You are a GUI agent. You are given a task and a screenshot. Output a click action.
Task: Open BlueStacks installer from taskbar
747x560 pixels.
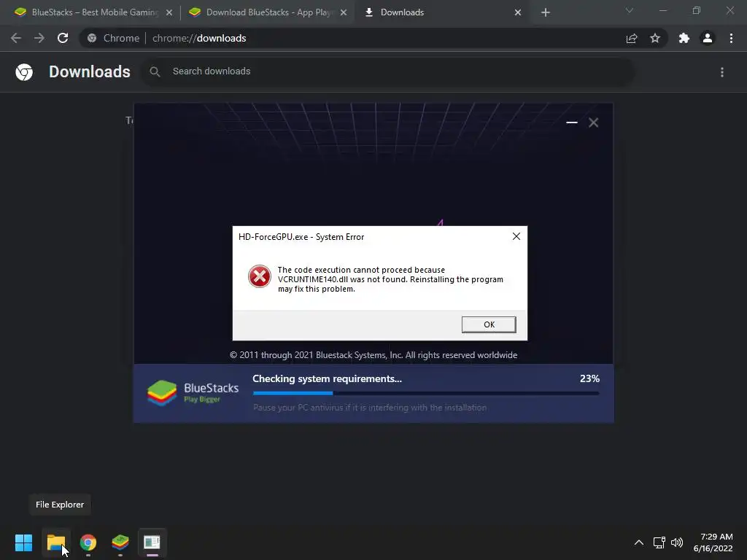pyautogui.click(x=120, y=542)
